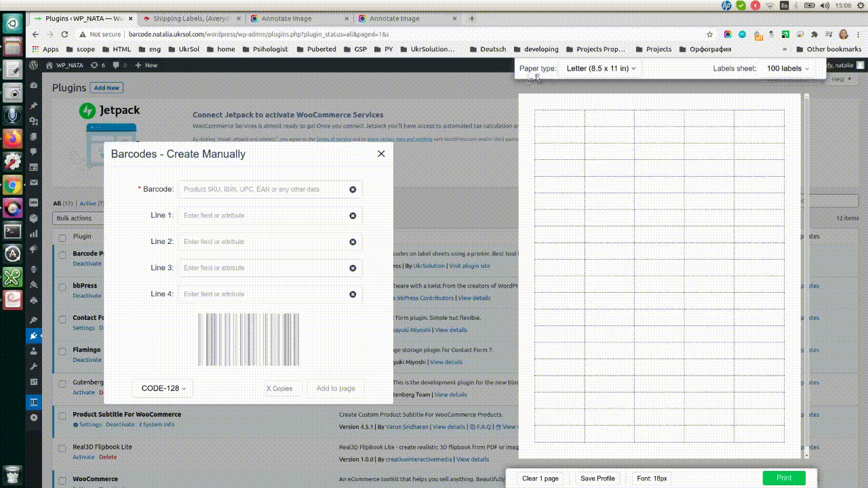Screen dimensions: 868x488
Task: Open Chrome three-dot menu
Action: [859, 34]
